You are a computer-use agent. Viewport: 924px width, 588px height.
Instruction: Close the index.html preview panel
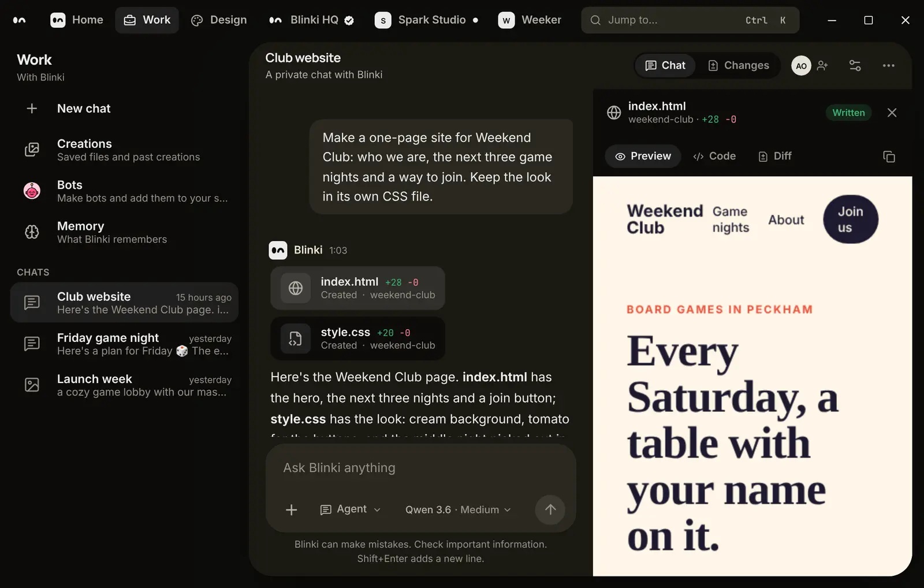pos(892,113)
